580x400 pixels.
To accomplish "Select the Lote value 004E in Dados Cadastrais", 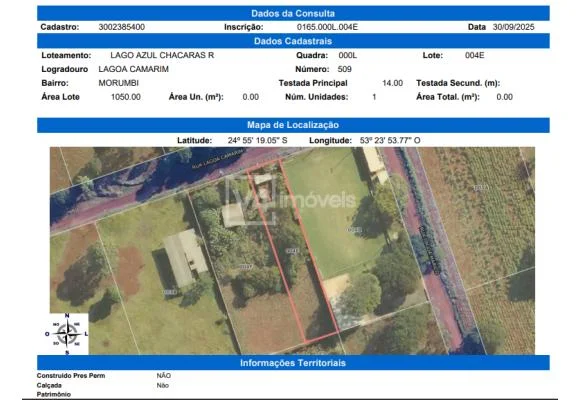I will point(475,55).
